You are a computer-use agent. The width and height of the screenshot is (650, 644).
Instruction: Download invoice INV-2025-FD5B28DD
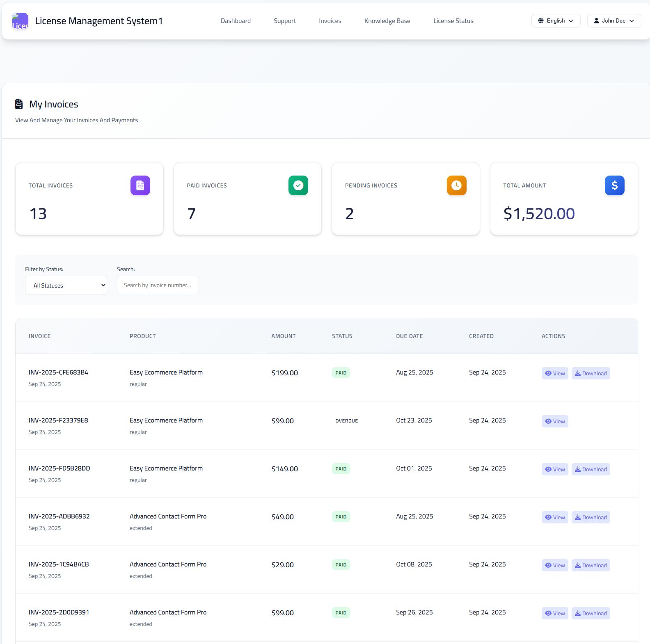click(591, 469)
